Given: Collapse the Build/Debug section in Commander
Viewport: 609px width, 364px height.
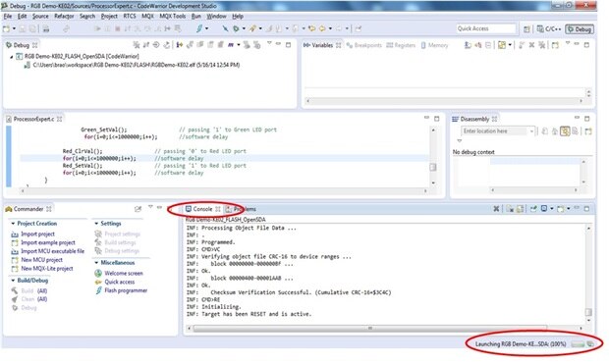Looking at the screenshot, I should coord(13,281).
